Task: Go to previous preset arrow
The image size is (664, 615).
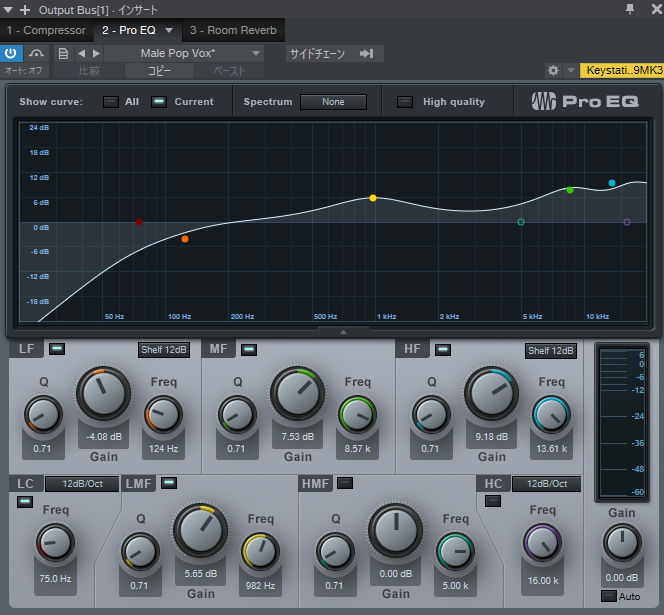Action: tap(82, 53)
